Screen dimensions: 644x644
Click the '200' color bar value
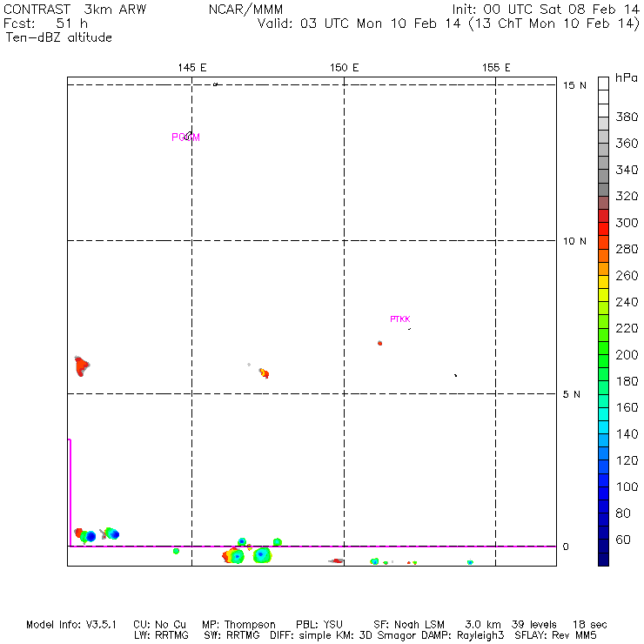click(x=627, y=355)
